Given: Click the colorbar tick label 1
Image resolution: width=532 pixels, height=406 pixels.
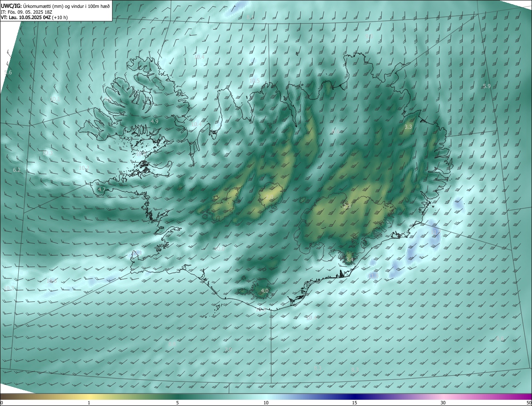Looking at the screenshot, I should coord(89,403).
